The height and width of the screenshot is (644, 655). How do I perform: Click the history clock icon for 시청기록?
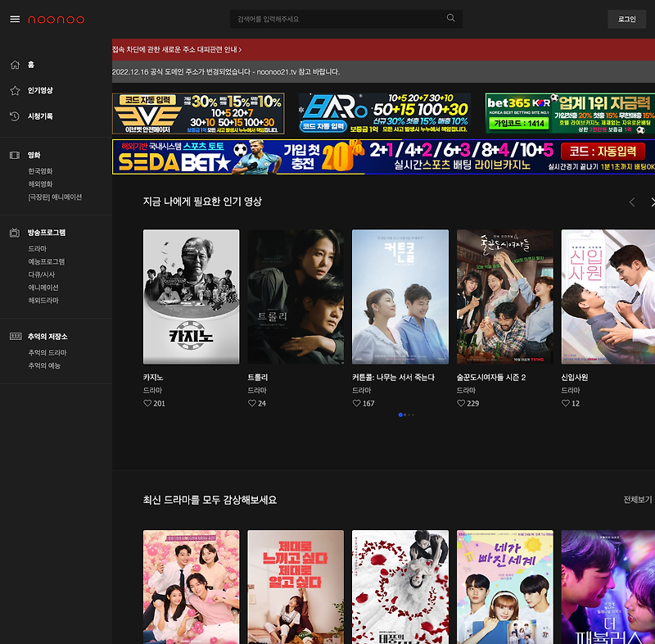pos(15,116)
